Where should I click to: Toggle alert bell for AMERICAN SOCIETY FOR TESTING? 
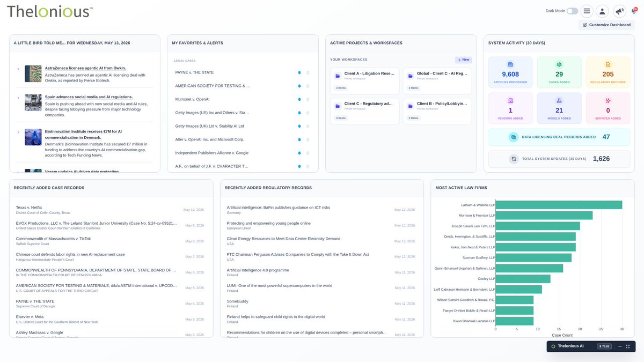[299, 86]
